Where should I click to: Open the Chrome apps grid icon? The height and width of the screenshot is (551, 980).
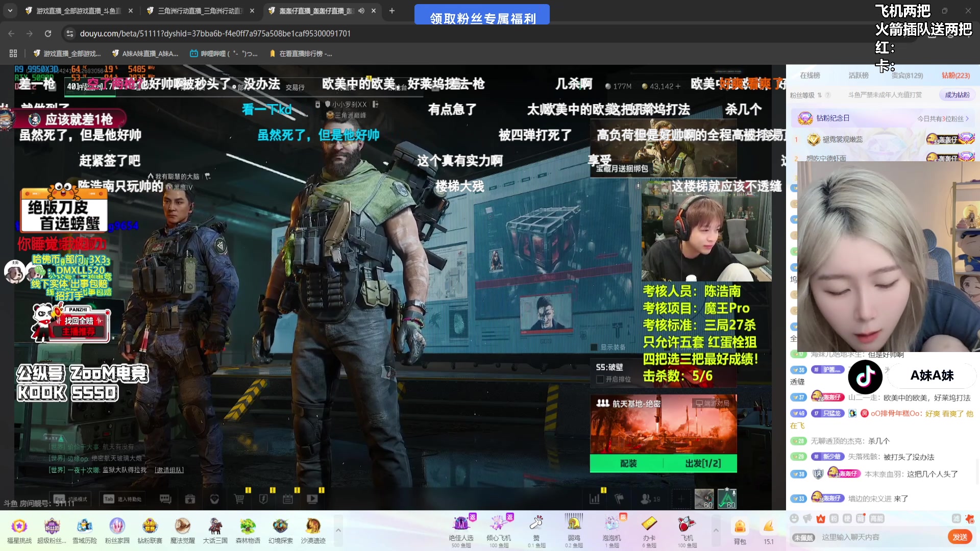13,54
